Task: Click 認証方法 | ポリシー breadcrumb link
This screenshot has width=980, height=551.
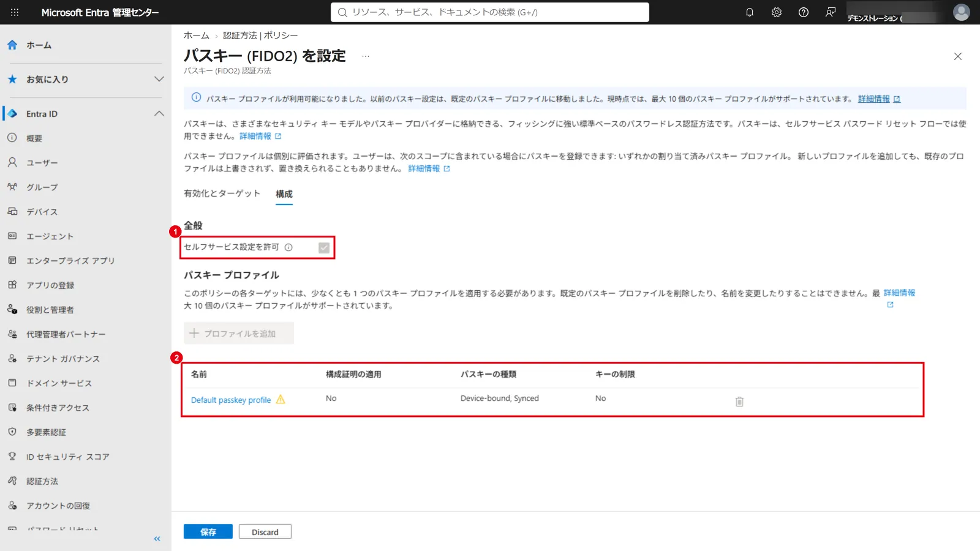Action: (x=260, y=36)
